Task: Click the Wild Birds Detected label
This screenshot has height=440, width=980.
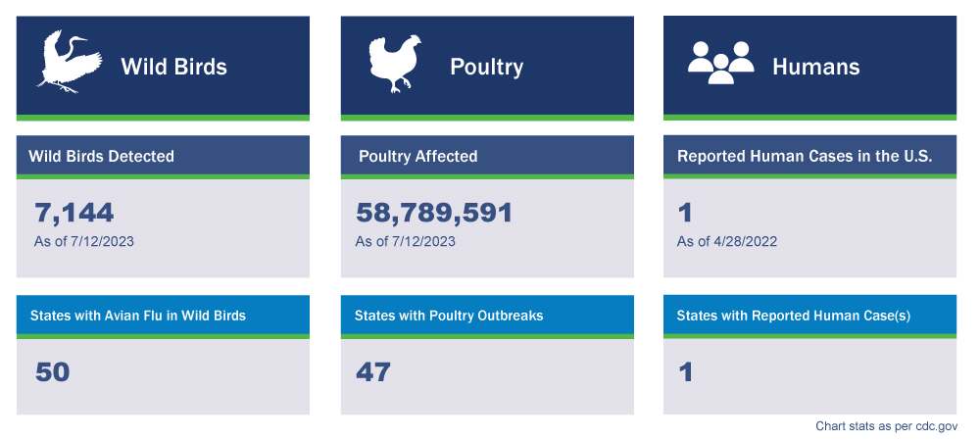Action: tap(102, 156)
